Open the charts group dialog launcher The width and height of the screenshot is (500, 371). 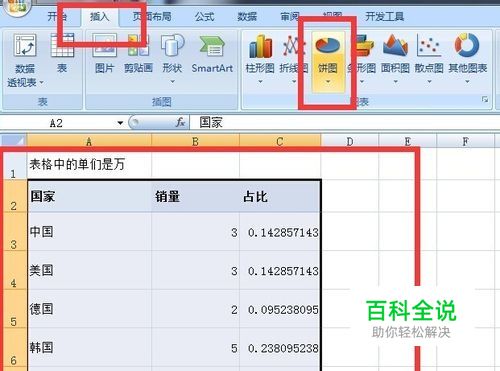tap(485, 99)
